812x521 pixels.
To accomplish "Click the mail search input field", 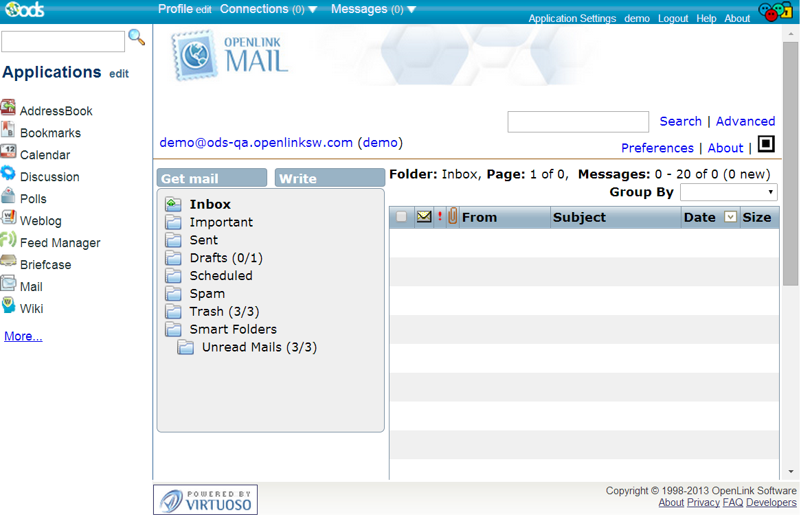I will (578, 122).
